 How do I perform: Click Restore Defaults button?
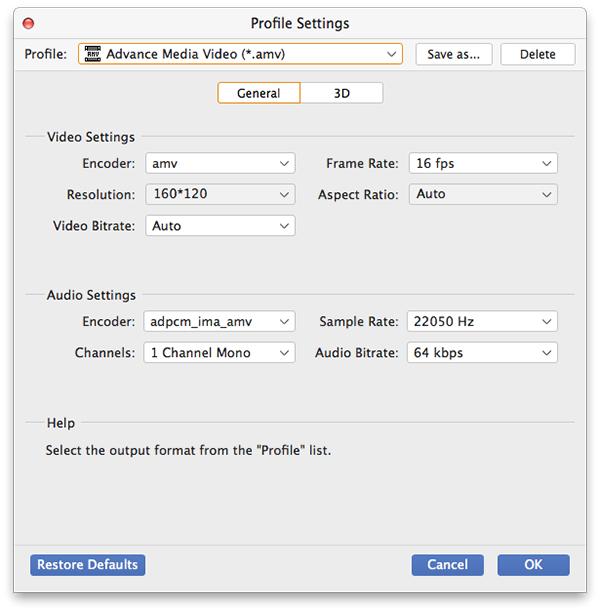pyautogui.click(x=88, y=565)
